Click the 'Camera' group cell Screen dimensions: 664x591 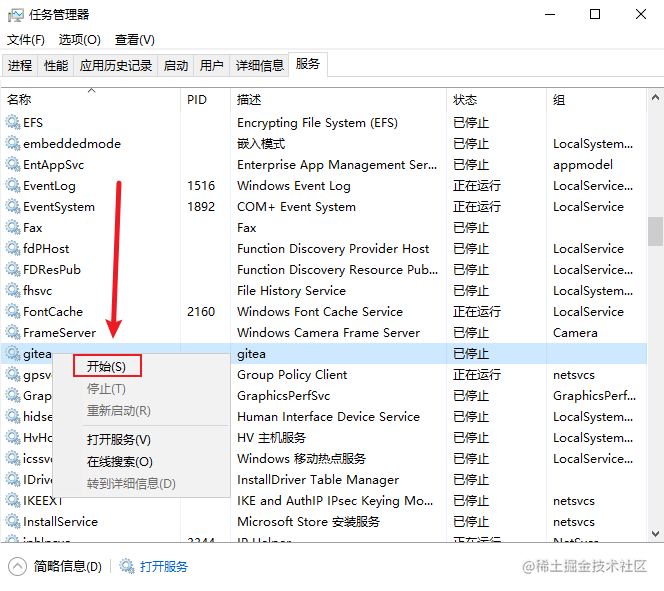575,333
